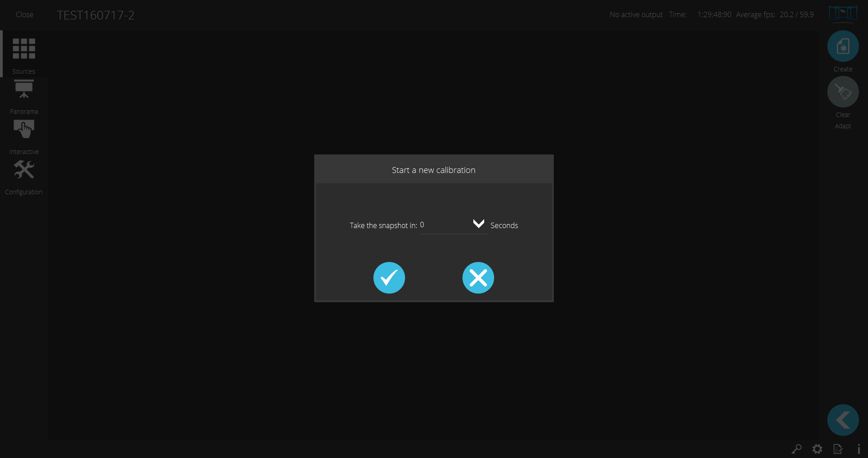This screenshot has width=868, height=458.
Task: Click the Average fps reading
Action: pyautogui.click(x=775, y=14)
